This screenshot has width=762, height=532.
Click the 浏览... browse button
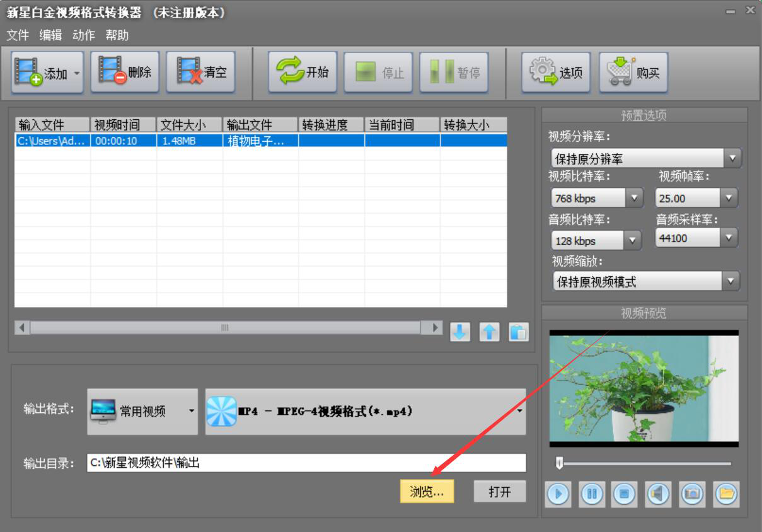point(427,492)
